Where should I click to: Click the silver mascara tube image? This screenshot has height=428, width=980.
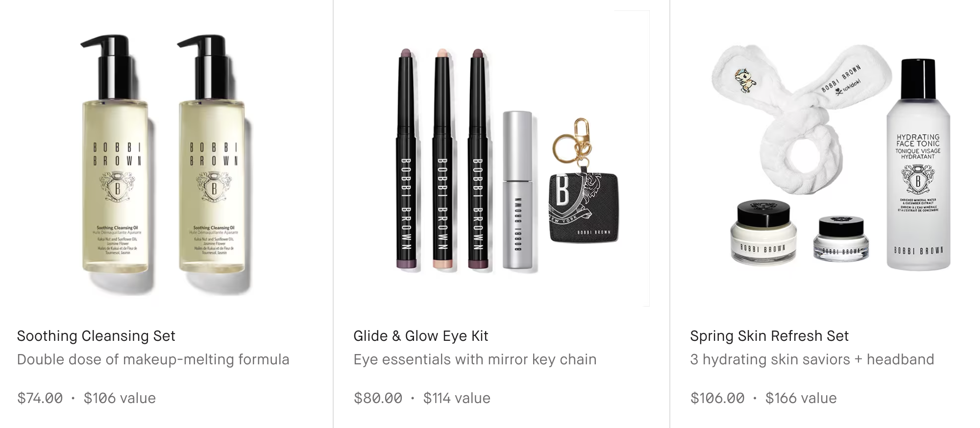517,190
